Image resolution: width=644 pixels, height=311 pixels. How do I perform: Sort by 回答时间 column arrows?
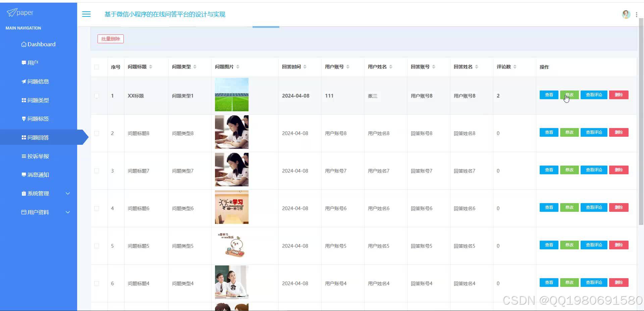305,67
